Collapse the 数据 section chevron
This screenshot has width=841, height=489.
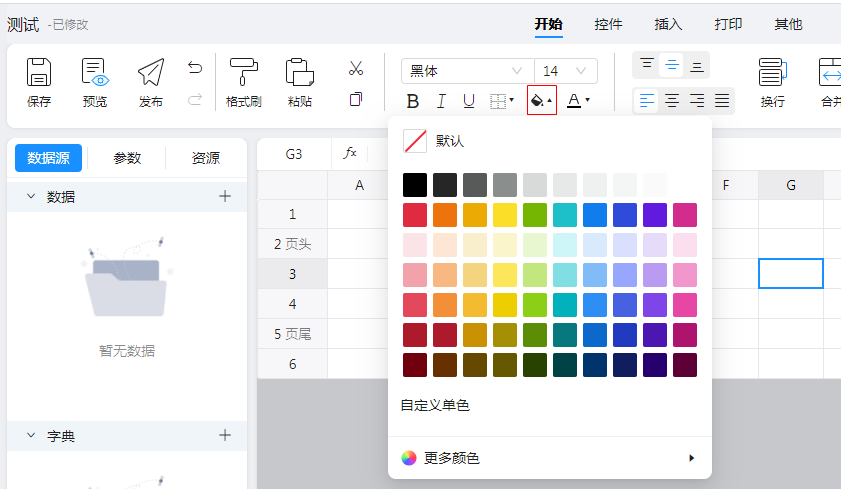[x=30, y=197]
